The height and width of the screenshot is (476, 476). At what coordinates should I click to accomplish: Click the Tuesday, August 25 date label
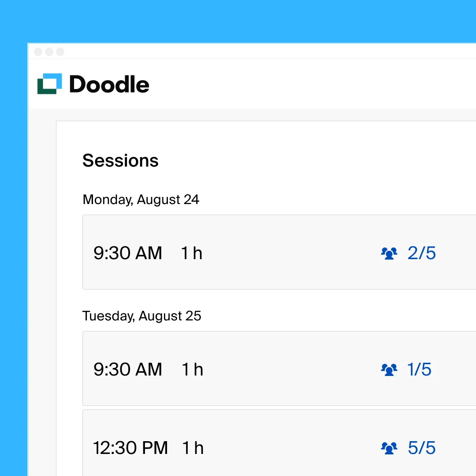click(x=142, y=316)
